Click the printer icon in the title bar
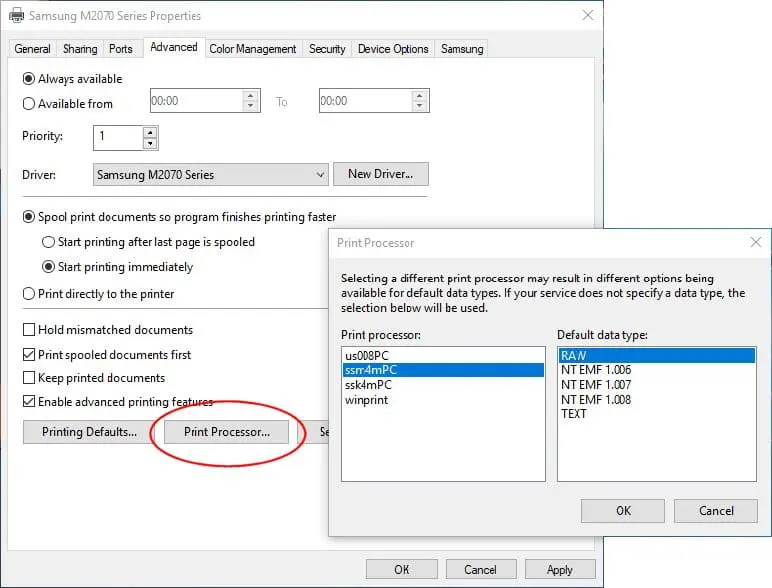The height and width of the screenshot is (588, 772). point(16,15)
